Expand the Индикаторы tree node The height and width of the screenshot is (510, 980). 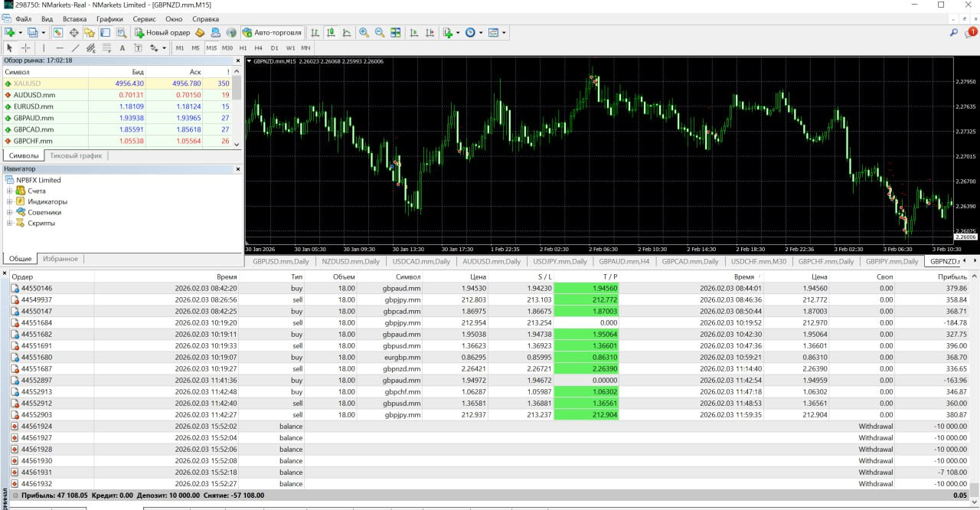click(x=10, y=201)
